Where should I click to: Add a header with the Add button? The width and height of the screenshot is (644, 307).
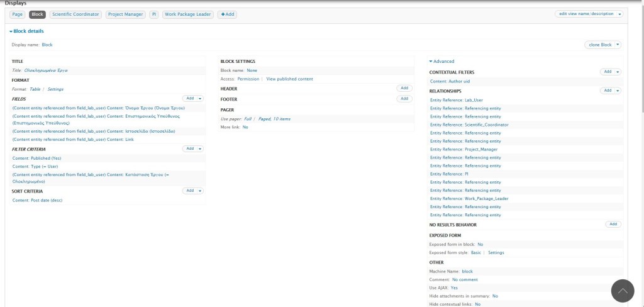coord(404,88)
